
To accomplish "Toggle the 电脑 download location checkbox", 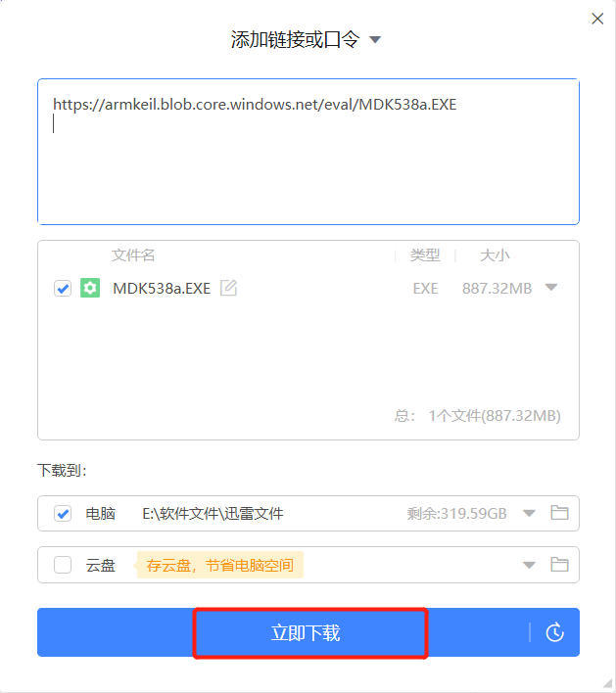I will (x=63, y=513).
